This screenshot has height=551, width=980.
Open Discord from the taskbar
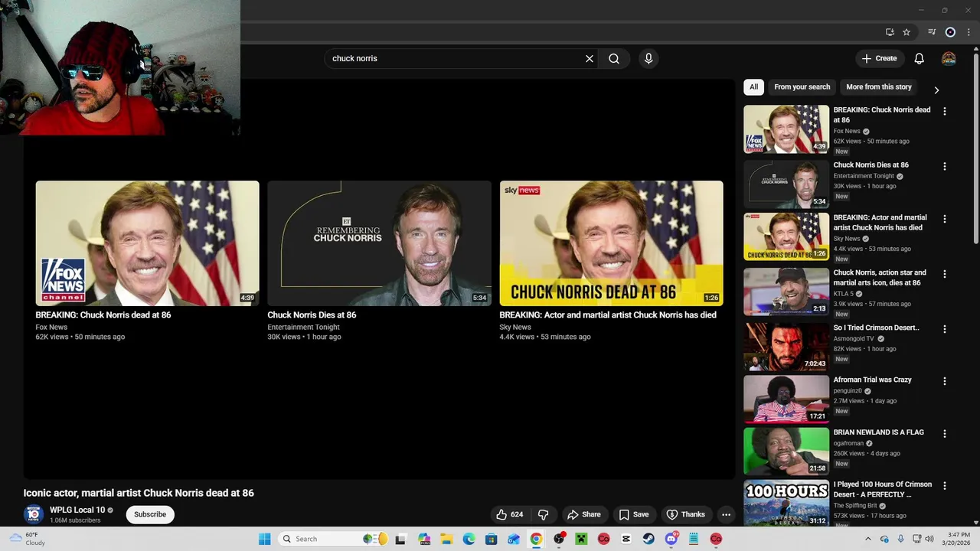coord(671,539)
